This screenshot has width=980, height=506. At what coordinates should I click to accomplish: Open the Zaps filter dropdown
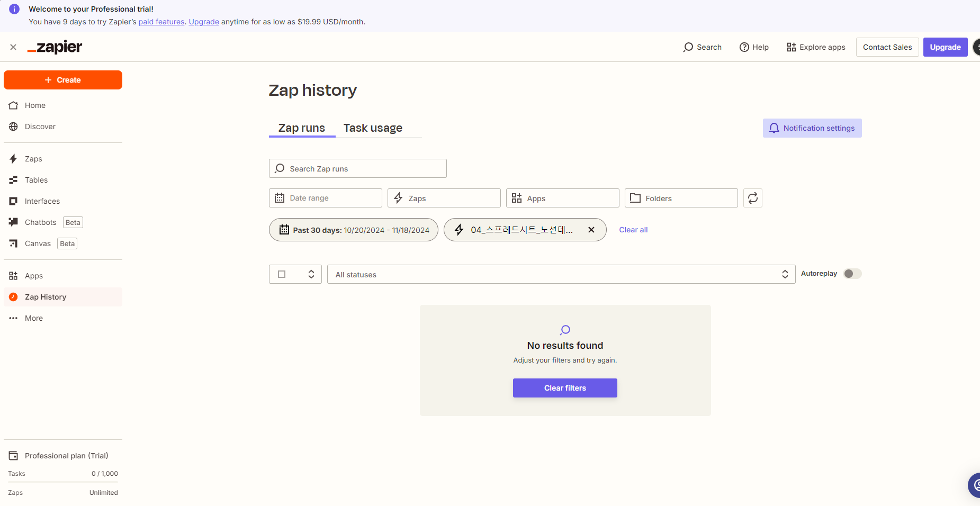(444, 198)
